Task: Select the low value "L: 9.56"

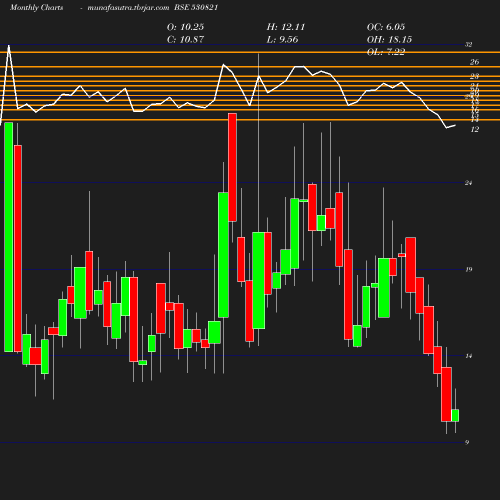Action: 282,39
